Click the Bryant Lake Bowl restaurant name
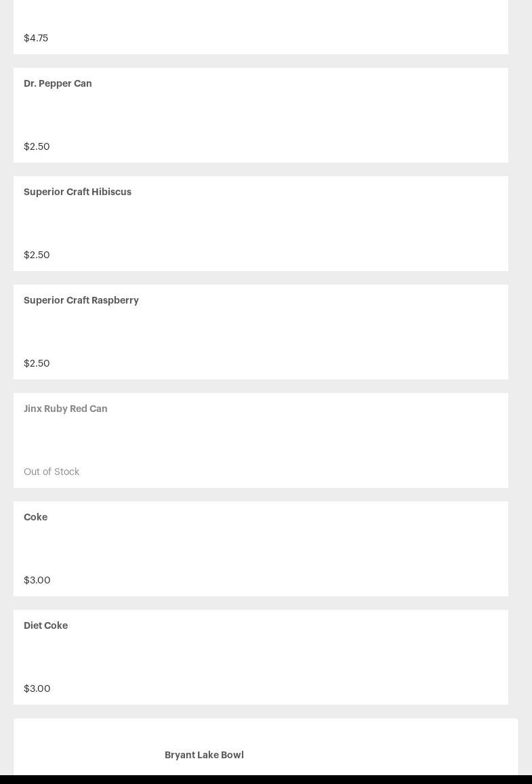The image size is (532, 784). 204,755
